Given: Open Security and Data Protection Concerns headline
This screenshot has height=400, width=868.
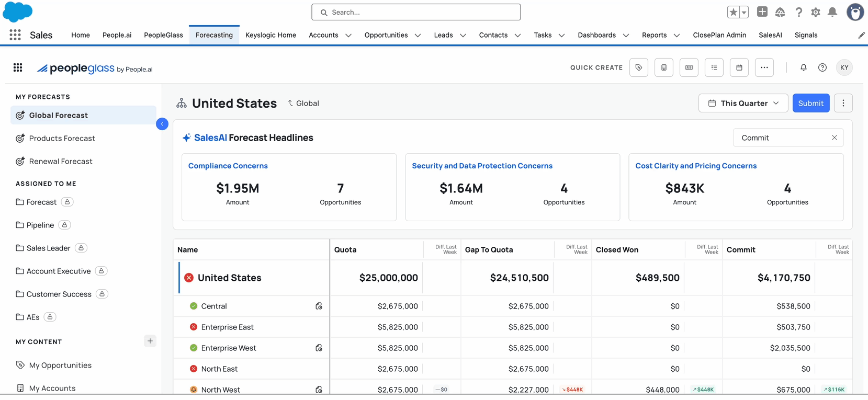Looking at the screenshot, I should 482,166.
